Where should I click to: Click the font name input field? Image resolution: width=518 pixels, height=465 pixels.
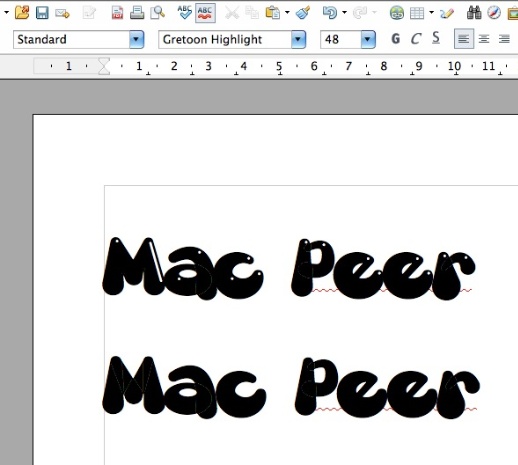point(225,39)
